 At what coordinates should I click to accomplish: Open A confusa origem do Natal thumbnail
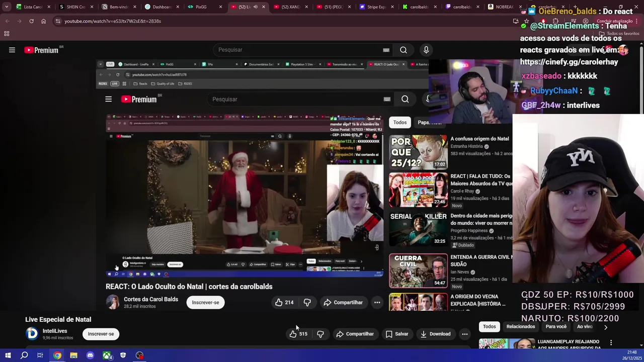coord(418,151)
